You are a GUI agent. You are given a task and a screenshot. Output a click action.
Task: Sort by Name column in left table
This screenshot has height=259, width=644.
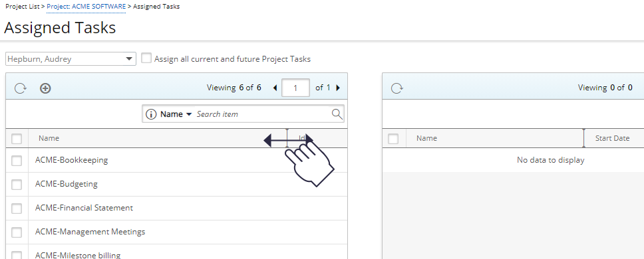(49, 138)
